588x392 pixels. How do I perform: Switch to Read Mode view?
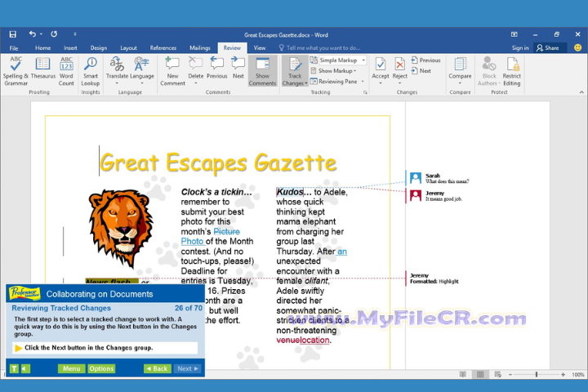[x=463, y=374]
